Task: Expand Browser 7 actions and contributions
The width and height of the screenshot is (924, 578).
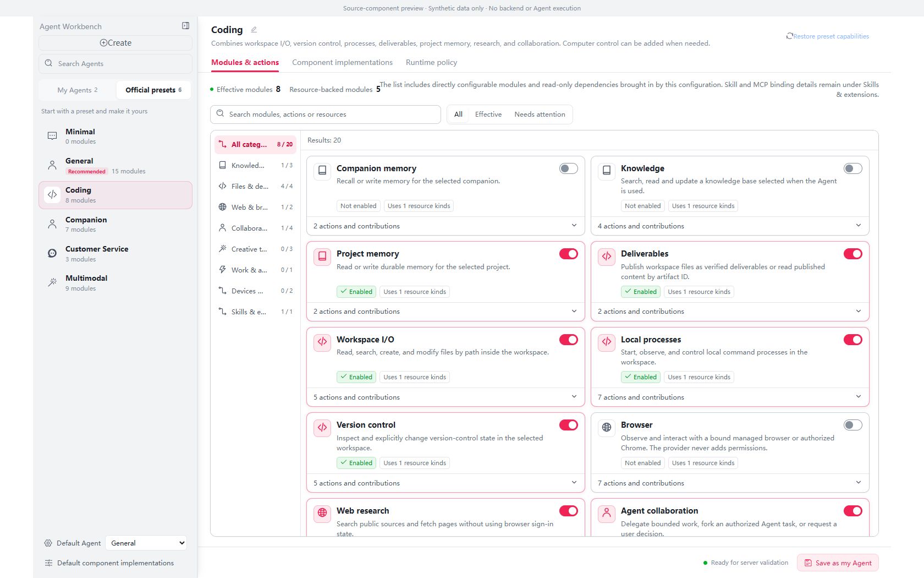Action: [x=730, y=483]
